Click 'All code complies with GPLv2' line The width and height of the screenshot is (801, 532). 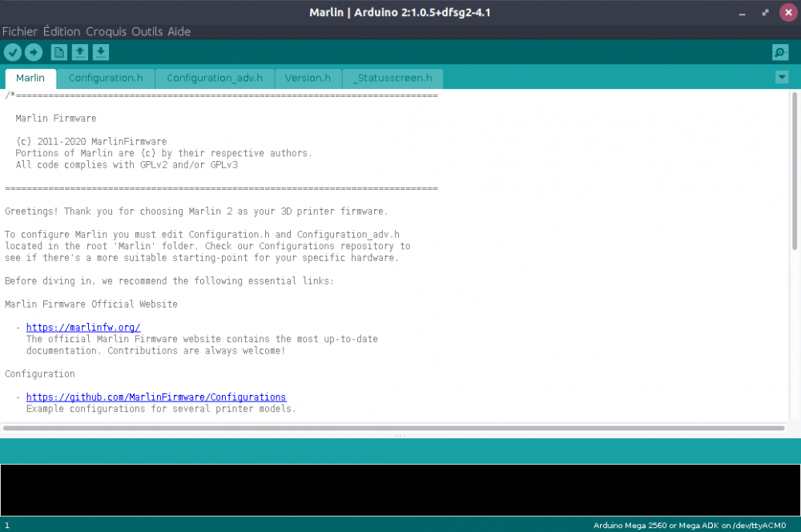(x=127, y=165)
